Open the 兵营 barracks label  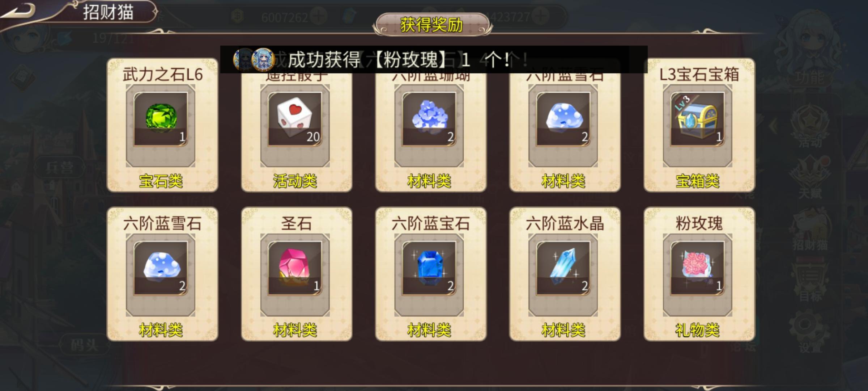[60, 168]
